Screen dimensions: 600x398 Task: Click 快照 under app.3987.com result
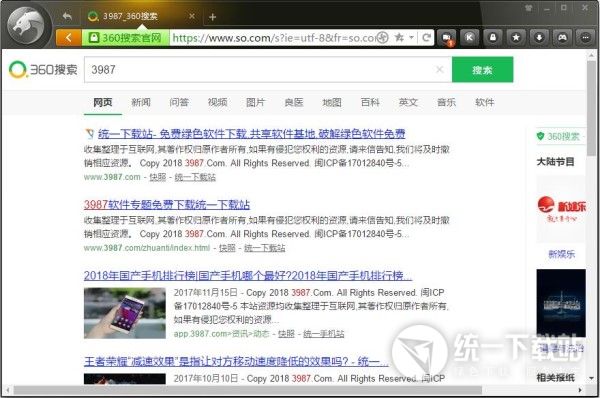pos(286,334)
